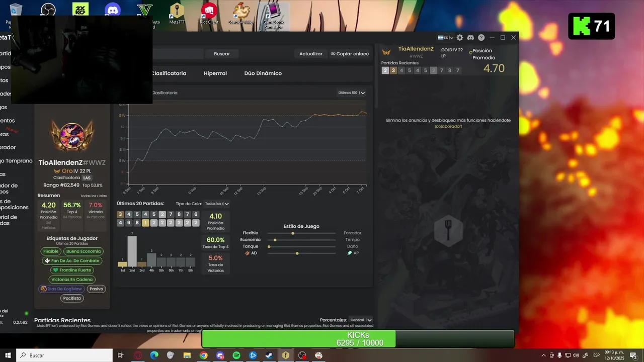Open Google Chrome from the taskbar
Screen dimensions: 644x362
click(x=203, y=355)
